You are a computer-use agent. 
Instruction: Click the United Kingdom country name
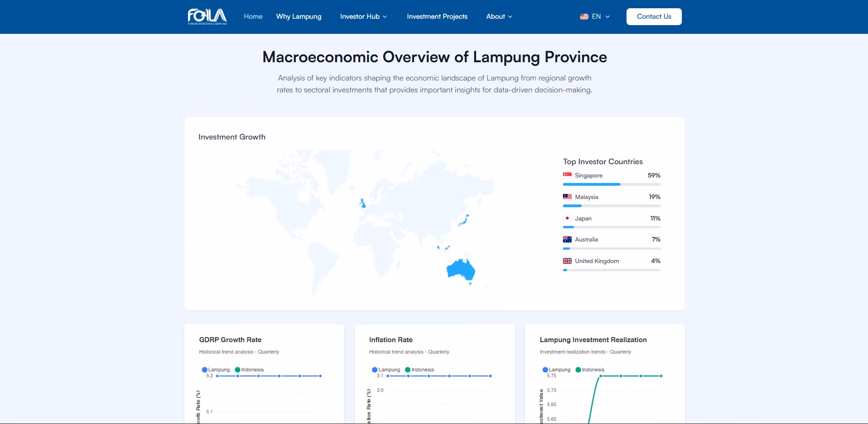(x=597, y=261)
